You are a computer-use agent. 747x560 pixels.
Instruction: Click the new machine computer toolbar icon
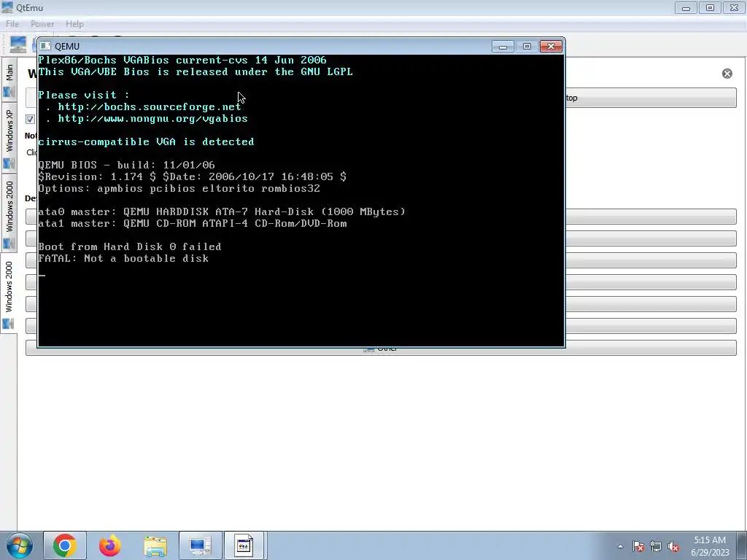[18, 44]
